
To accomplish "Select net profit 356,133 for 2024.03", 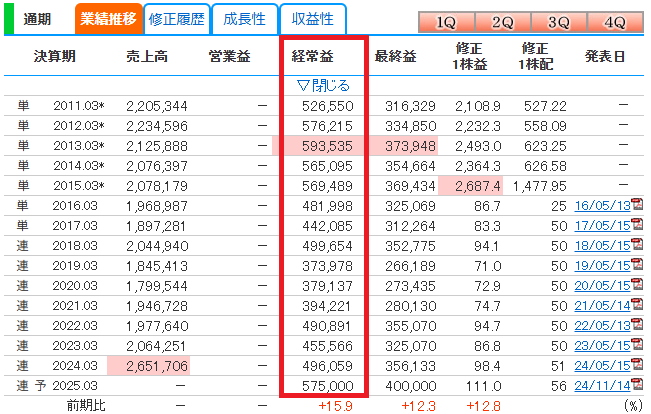I will coord(411,366).
